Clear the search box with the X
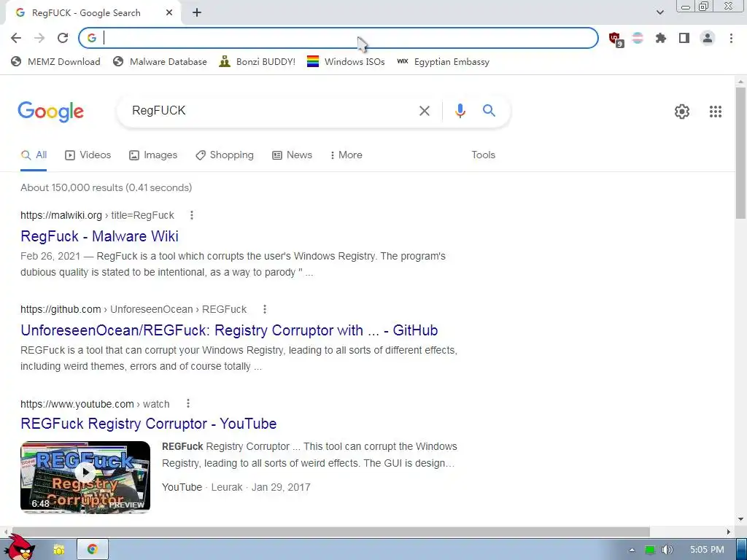Screen dimensions: 747x560 click(425, 111)
